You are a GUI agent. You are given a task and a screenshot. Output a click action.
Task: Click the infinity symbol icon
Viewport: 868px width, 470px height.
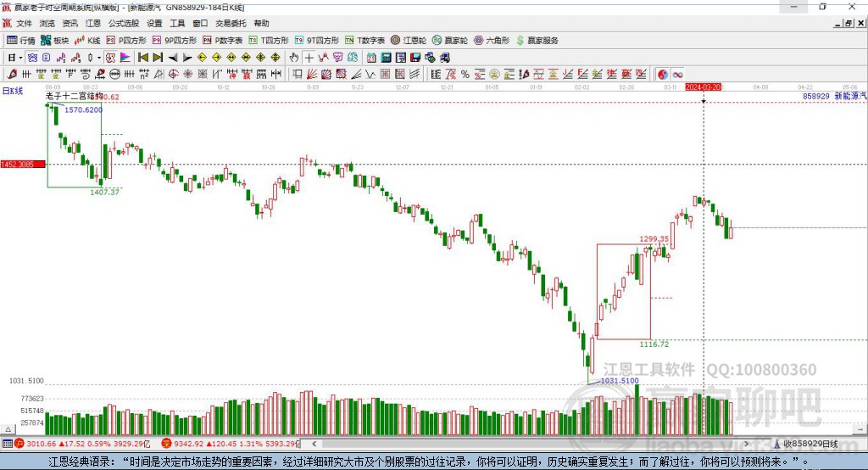tap(677, 75)
